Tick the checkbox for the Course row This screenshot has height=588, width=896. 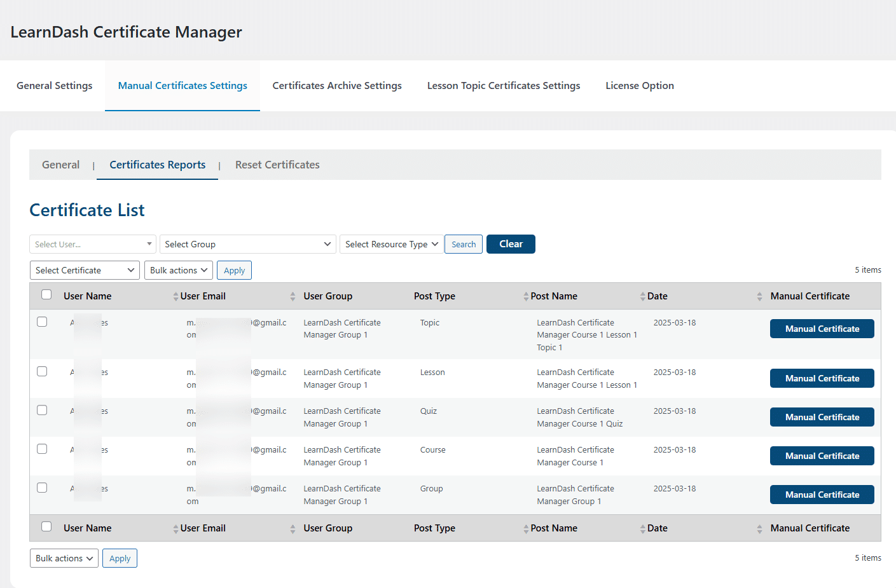click(42, 449)
